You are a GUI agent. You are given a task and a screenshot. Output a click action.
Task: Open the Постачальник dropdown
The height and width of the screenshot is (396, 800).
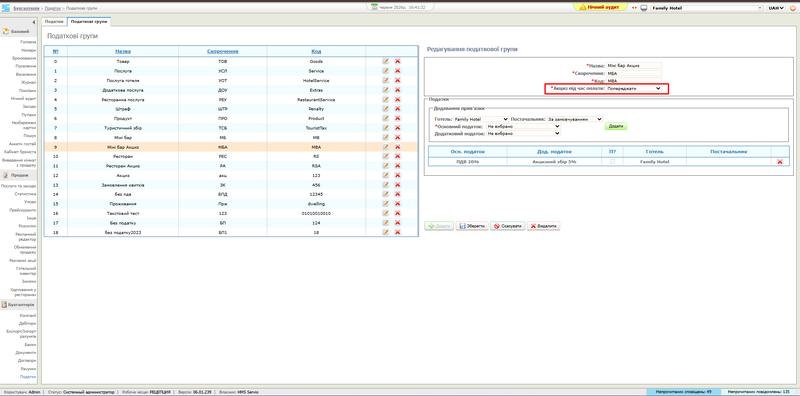point(575,119)
